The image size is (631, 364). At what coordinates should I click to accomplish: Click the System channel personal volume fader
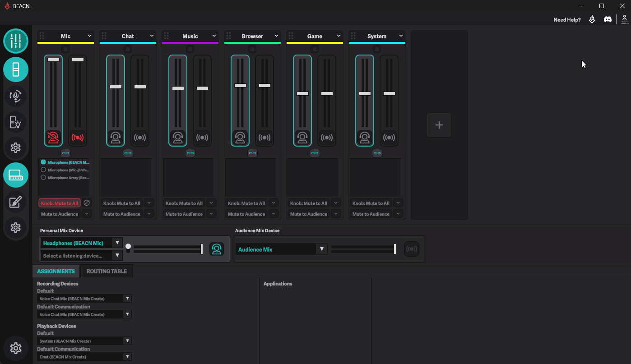pos(365,93)
